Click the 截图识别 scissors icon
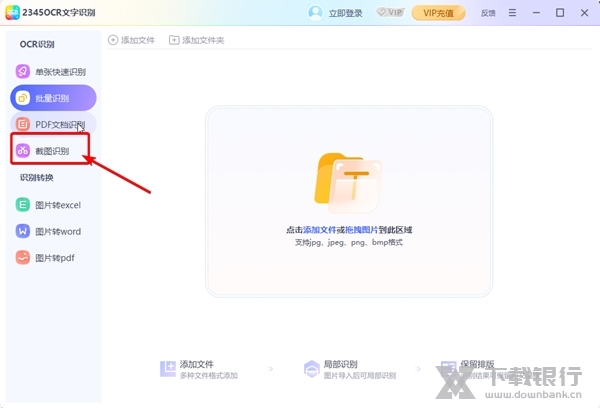The height and width of the screenshot is (408, 600). tap(23, 150)
